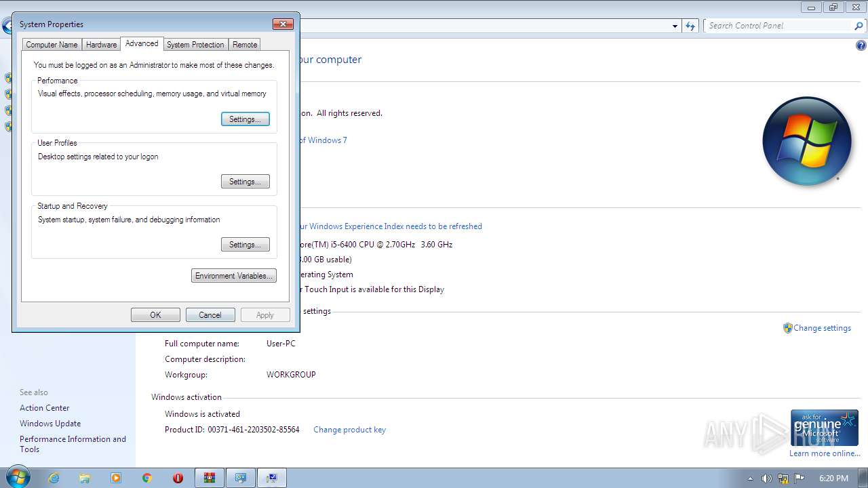Launch Google Chrome from the taskbar
Viewport: 868px width, 488px height.
coord(147,478)
